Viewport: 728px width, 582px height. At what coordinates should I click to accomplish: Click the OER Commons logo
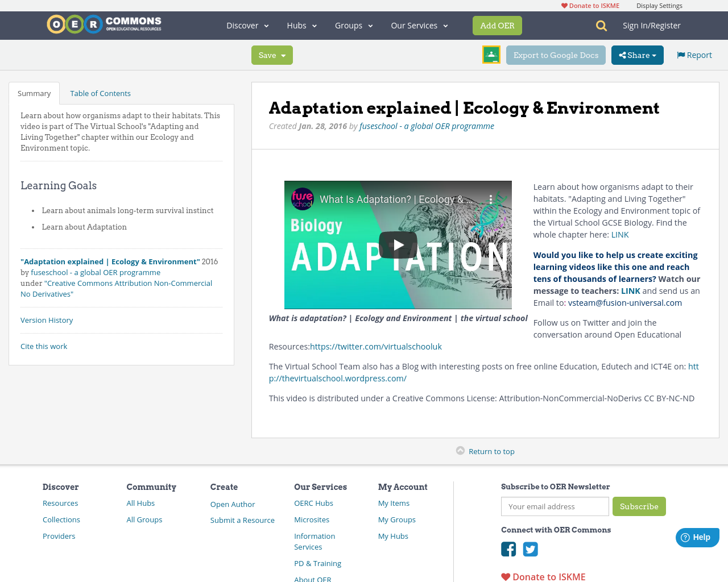pyautogui.click(x=104, y=24)
